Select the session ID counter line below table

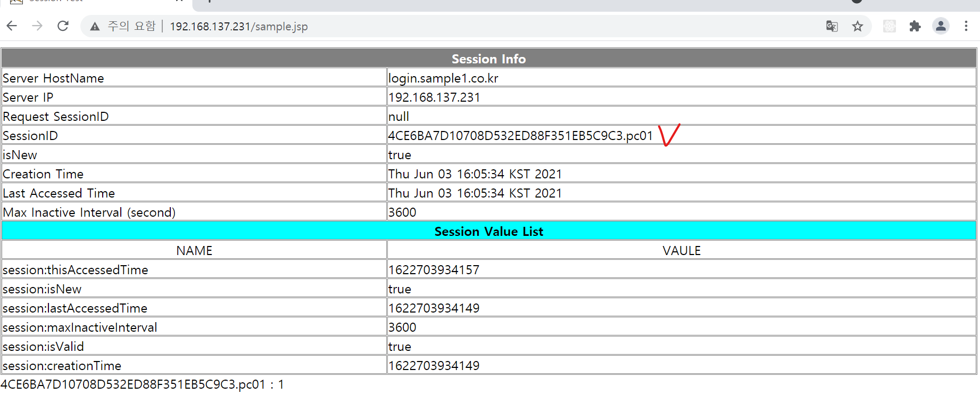point(142,384)
